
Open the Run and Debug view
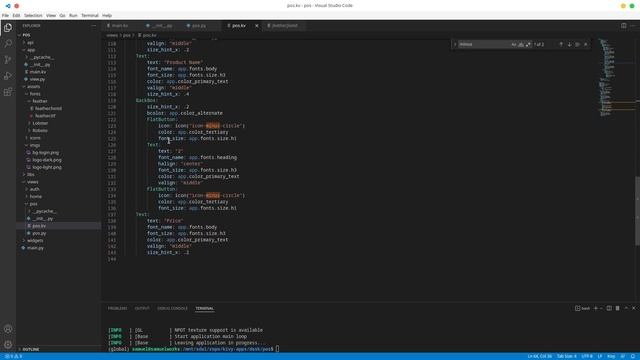(x=8, y=76)
